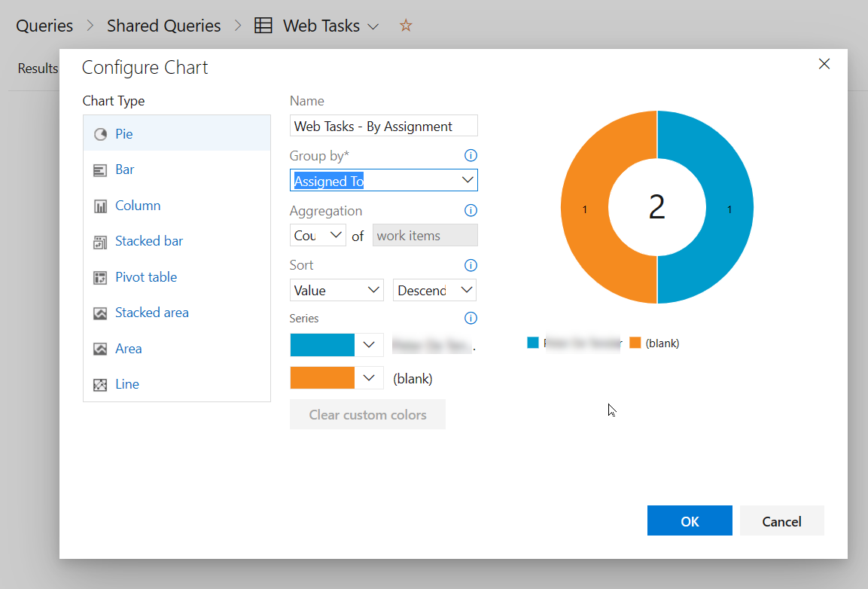
Task: Pick the Column chart icon
Action: pyautogui.click(x=100, y=206)
